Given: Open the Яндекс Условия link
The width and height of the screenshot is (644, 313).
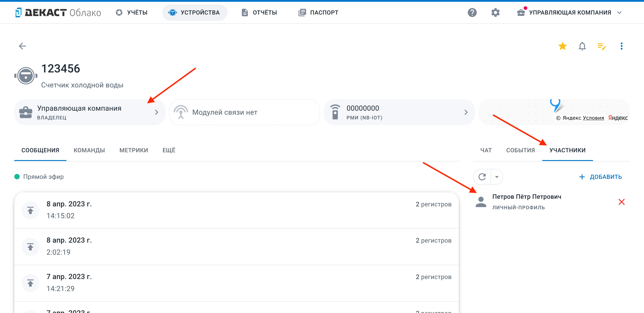Looking at the screenshot, I should [x=593, y=118].
